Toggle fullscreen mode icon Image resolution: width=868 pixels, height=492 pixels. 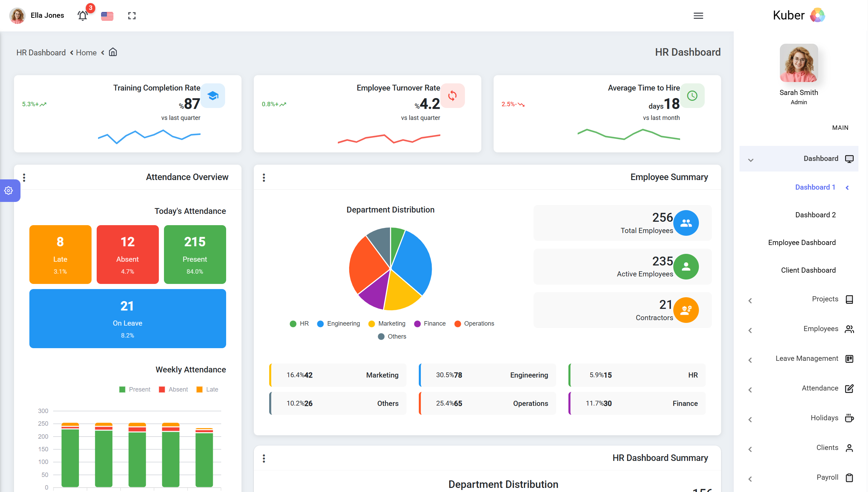click(132, 16)
